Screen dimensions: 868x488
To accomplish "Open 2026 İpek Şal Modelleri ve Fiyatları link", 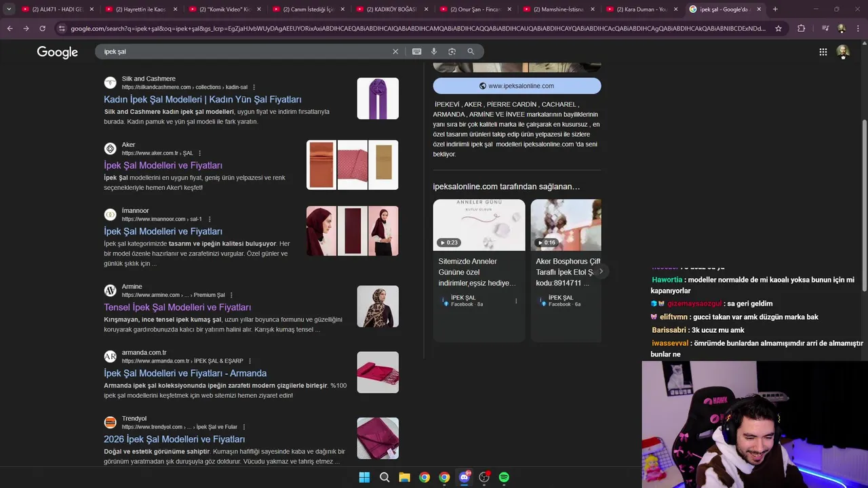I will [x=174, y=439].
